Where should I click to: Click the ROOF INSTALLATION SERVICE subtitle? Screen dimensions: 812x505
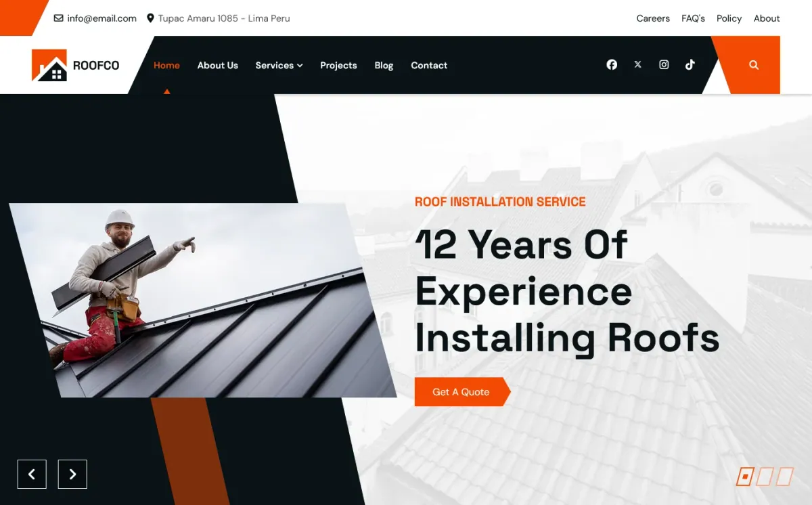tap(500, 202)
